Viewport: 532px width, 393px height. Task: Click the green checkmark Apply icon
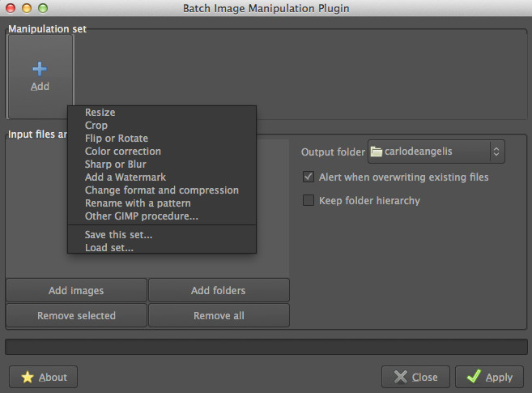coord(474,376)
